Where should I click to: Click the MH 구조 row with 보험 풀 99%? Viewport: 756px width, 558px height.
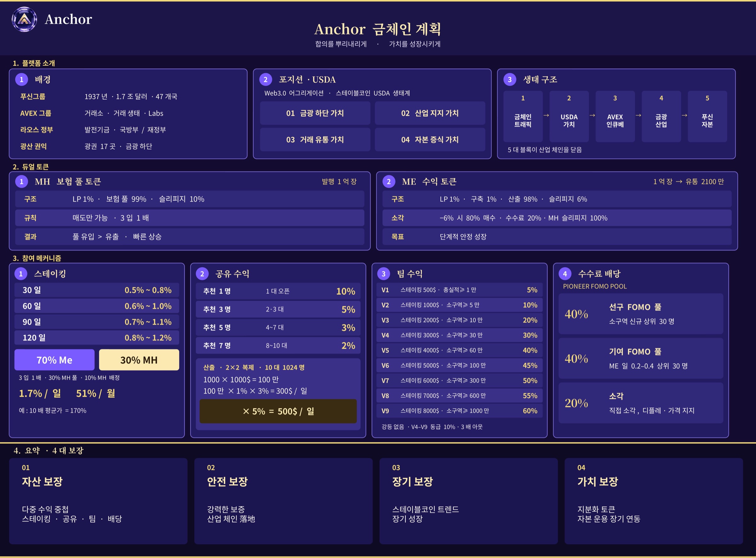[x=190, y=199]
